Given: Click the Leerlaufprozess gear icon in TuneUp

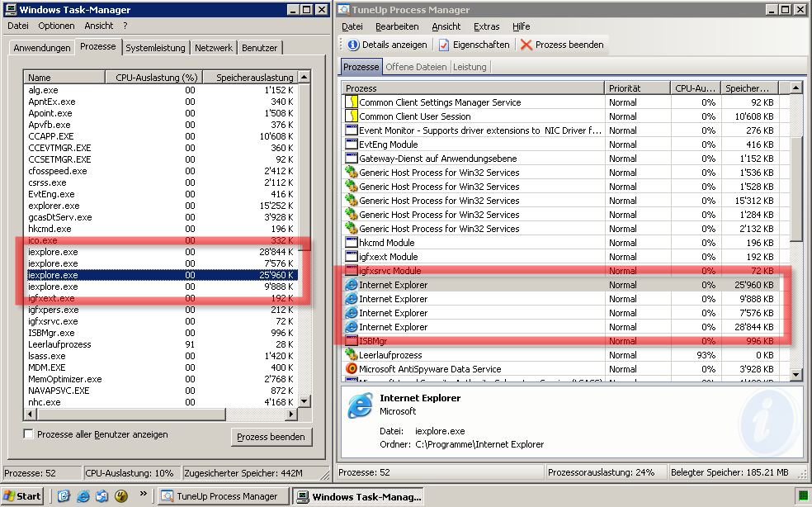Looking at the screenshot, I should pos(352,354).
